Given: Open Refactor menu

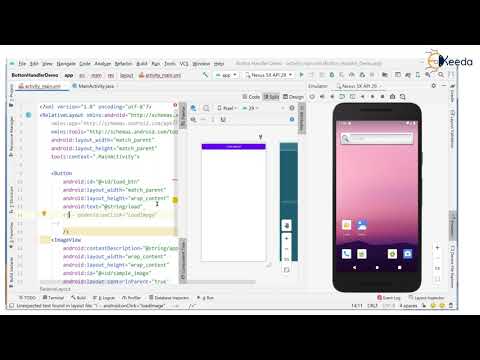Looking at the screenshot, I should pos(123,63).
